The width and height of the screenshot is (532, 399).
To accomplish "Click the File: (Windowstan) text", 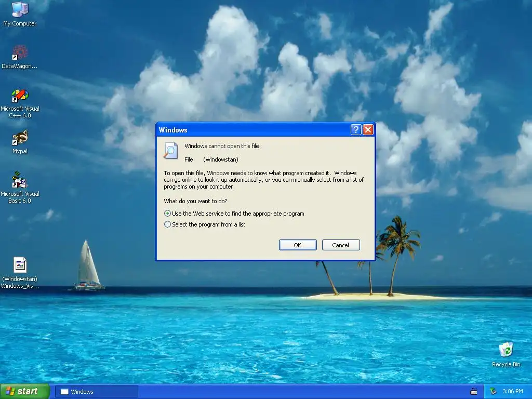I will click(x=211, y=159).
